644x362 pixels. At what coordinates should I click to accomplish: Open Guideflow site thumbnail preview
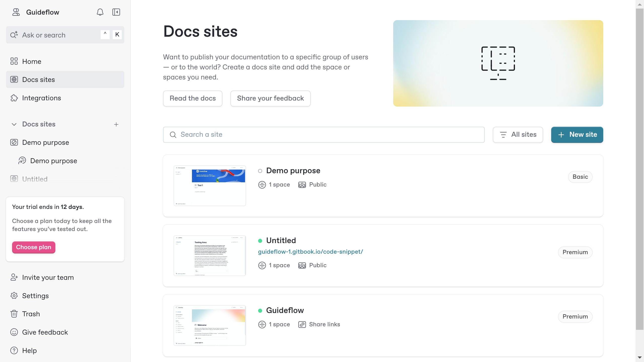pyautogui.click(x=210, y=326)
